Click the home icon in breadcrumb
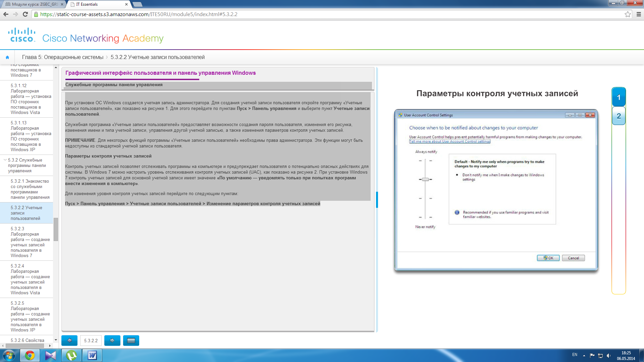The image size is (644, 362). click(7, 57)
